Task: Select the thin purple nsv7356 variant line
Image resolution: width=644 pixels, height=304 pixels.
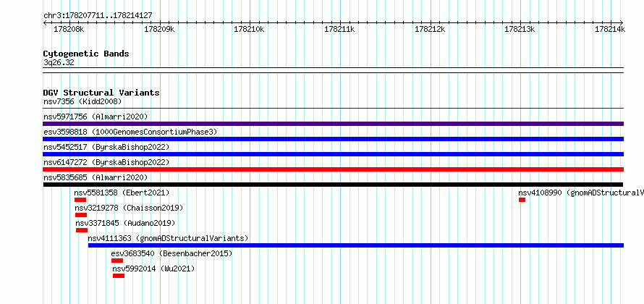Action: coord(333,109)
